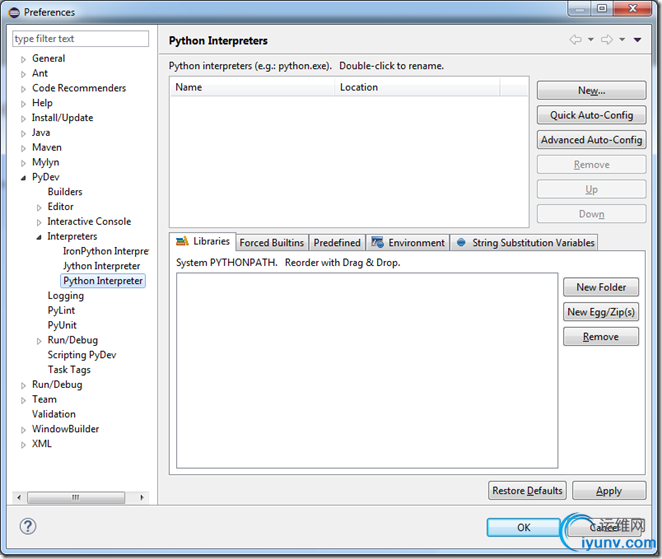Screen dimensions: 662x559
Task: Click tree scrollbar left arrow
Action: pyautogui.click(x=19, y=497)
